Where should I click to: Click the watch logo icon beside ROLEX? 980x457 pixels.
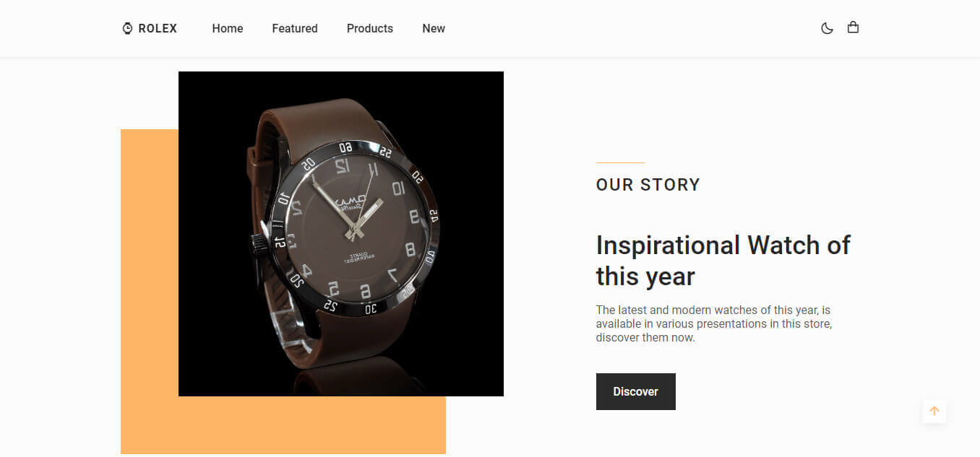pyautogui.click(x=127, y=28)
